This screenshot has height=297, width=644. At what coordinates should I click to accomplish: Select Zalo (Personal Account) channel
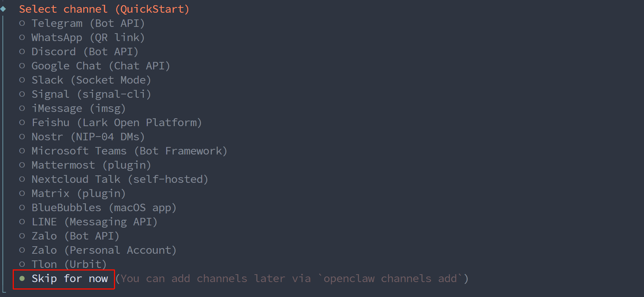pos(103,250)
